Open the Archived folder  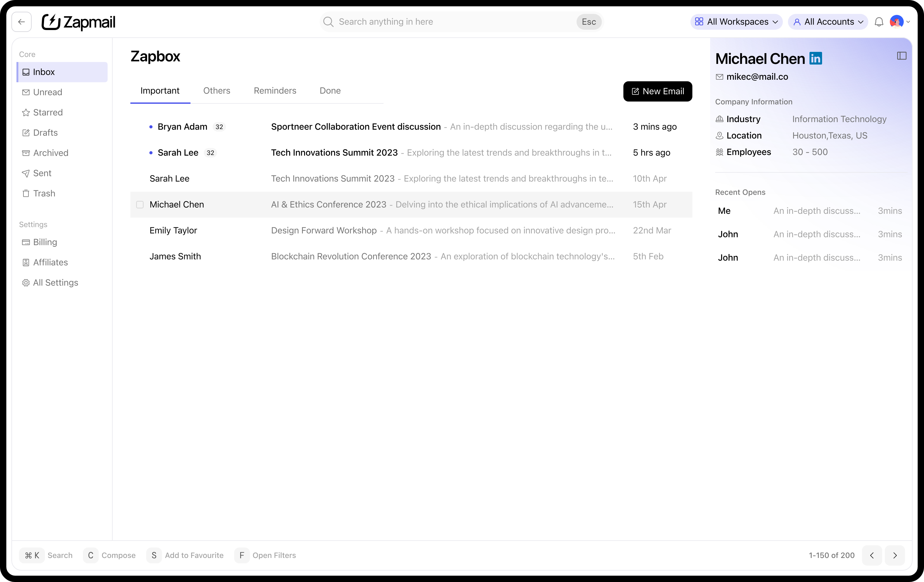(x=62, y=153)
